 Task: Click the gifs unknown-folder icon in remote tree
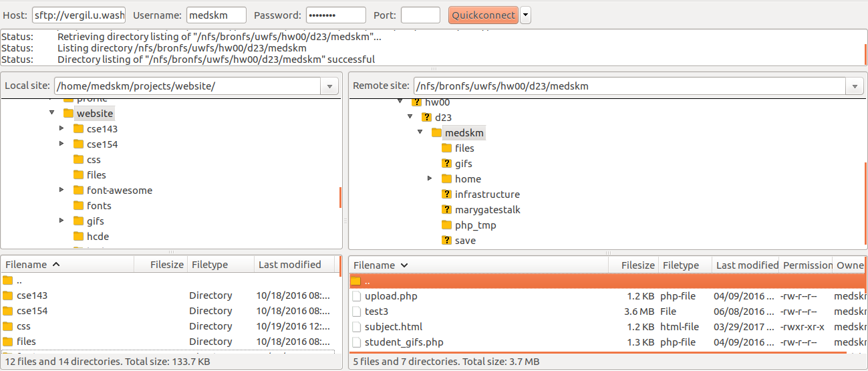tap(446, 163)
